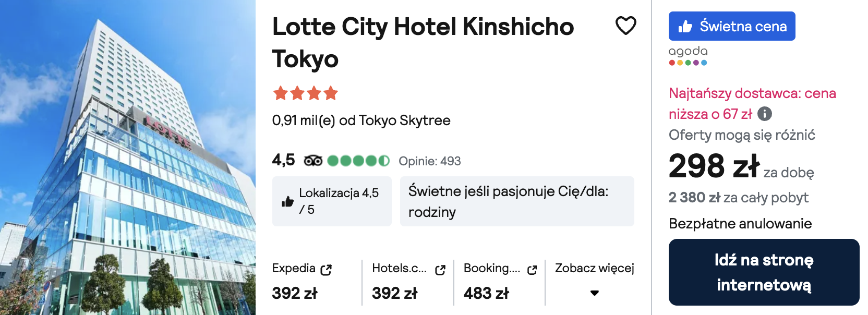This screenshot has height=315, width=868.
Task: Click the four-star hotel rating
Action: (x=305, y=93)
